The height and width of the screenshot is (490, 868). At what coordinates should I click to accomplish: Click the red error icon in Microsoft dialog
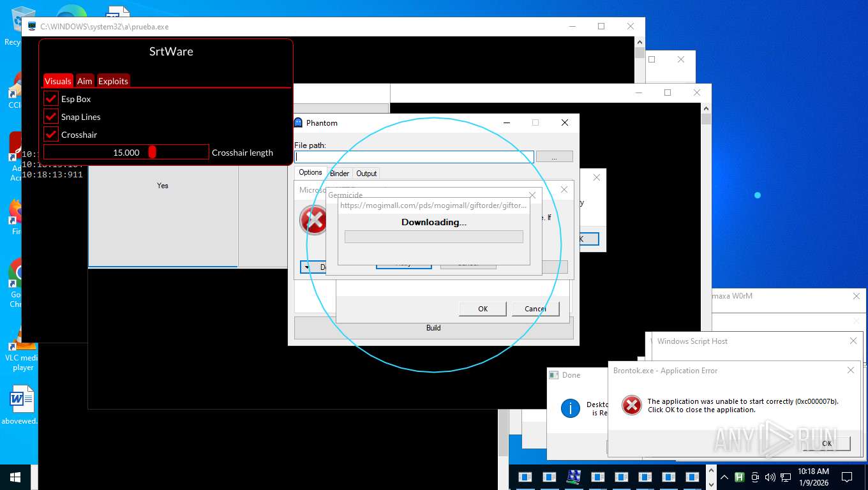tap(313, 220)
